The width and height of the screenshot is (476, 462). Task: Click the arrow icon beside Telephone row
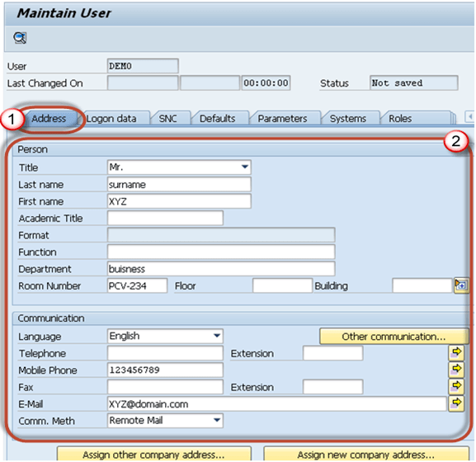pos(456,353)
